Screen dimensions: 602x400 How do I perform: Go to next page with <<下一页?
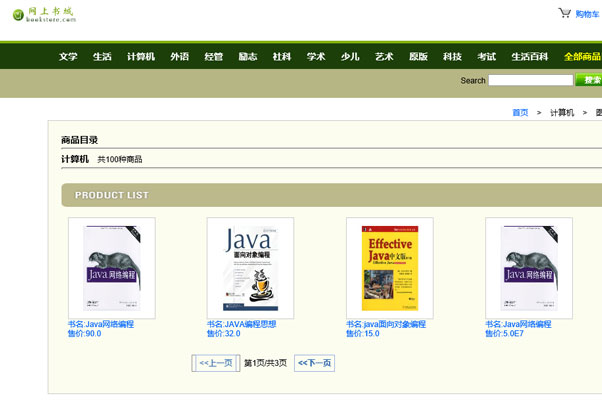coord(314,363)
